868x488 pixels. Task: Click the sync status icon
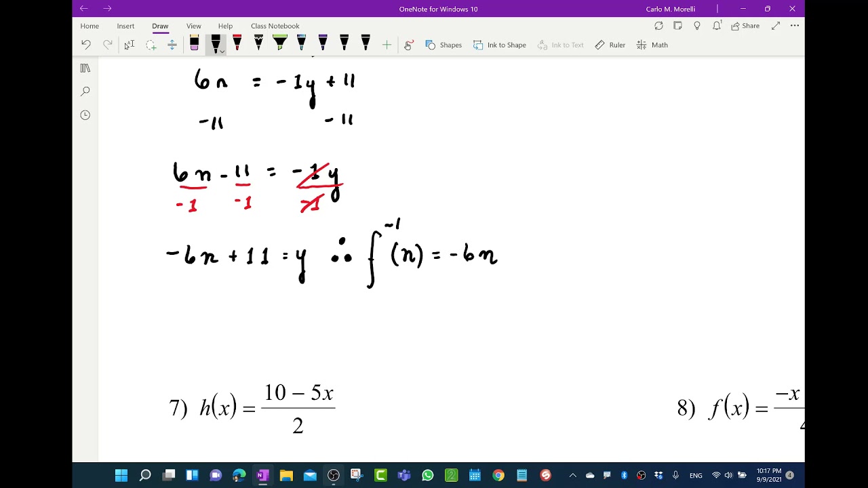click(658, 26)
